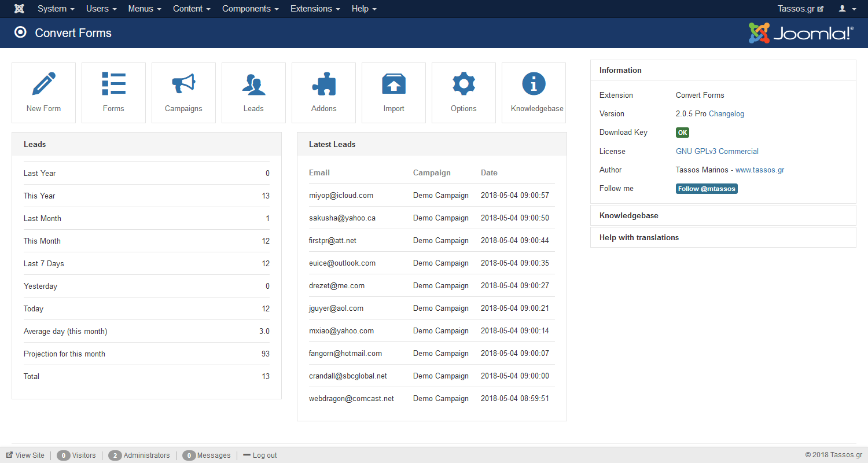Screen dimensions: 868x463
Task: Click the Last Month leads row
Action: coord(146,218)
